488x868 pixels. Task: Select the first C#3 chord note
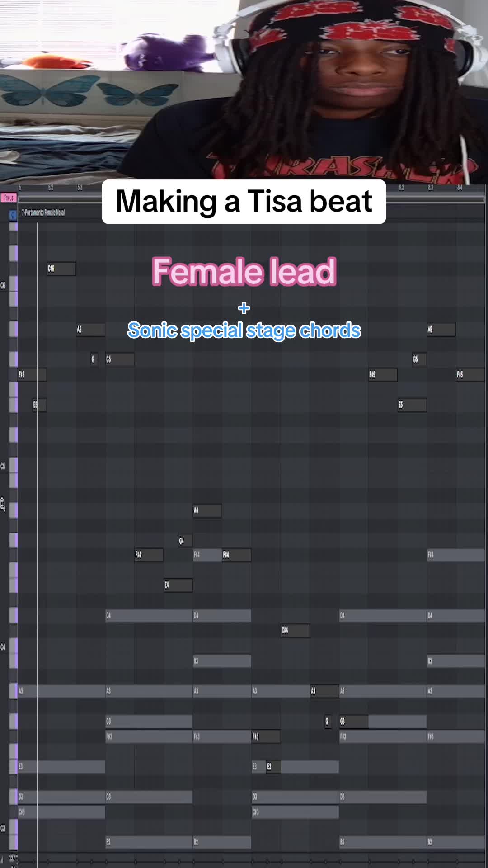click(x=61, y=812)
